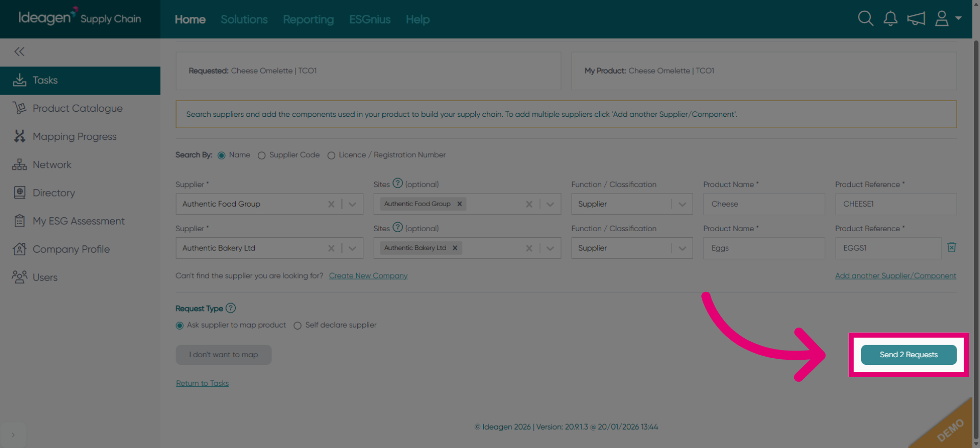Select Search By Name radio
Image resolution: width=980 pixels, height=448 pixels.
(222, 156)
